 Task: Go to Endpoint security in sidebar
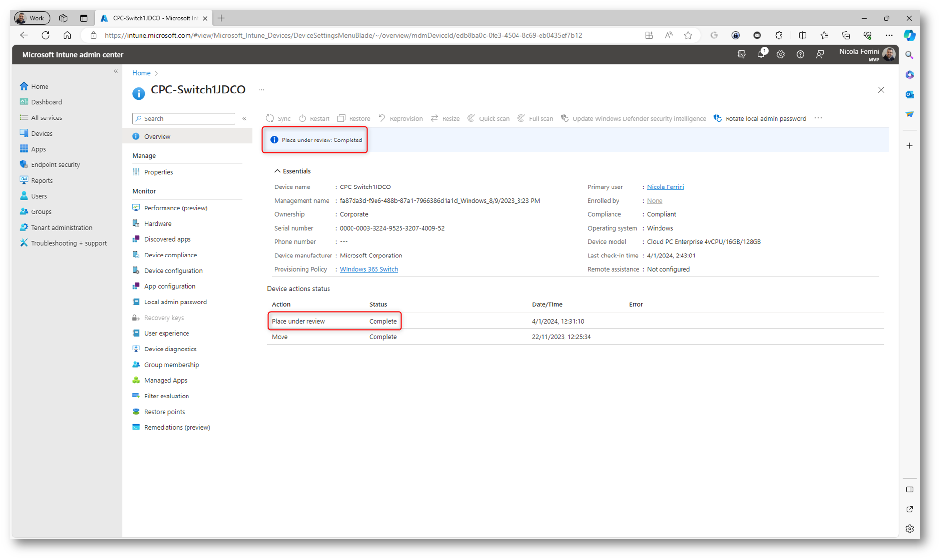point(55,165)
